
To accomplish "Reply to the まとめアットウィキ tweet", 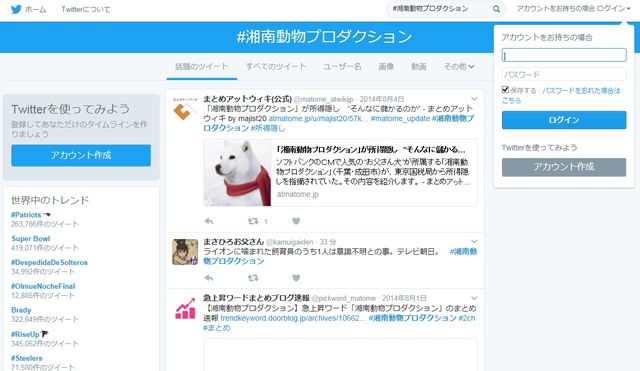I will pyautogui.click(x=209, y=221).
